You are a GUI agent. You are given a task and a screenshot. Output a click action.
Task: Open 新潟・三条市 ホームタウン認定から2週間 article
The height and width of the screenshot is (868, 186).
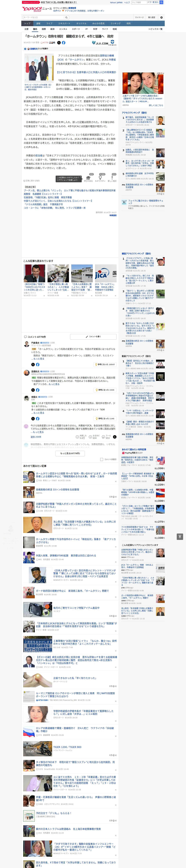(76, 475)
